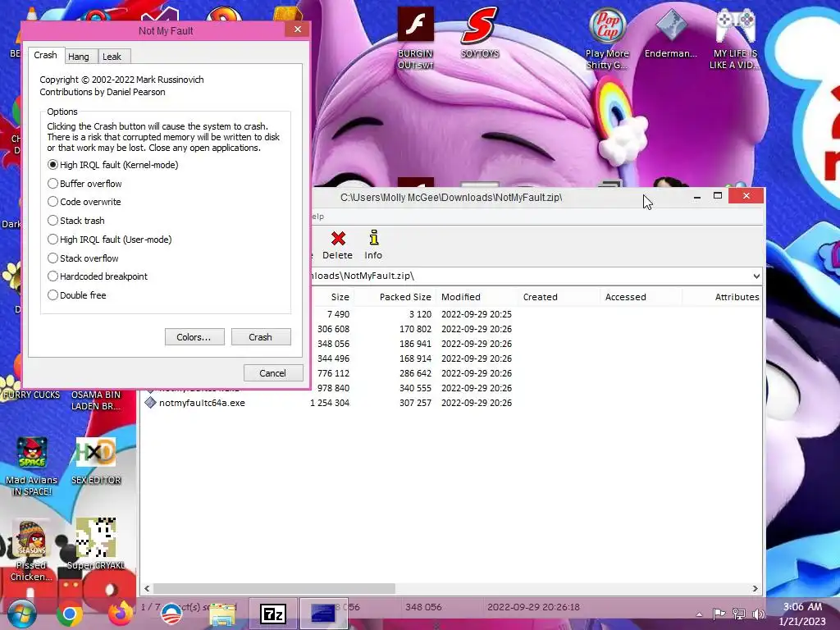Click the Modified cell 2022-09-29 20:25

477,314
